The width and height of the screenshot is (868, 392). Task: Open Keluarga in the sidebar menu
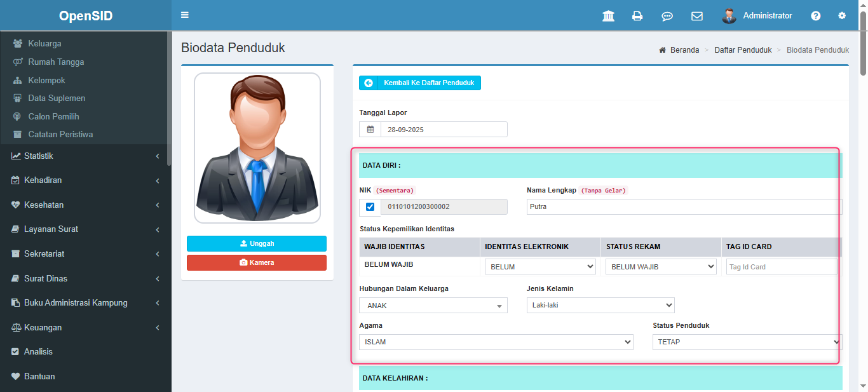44,44
